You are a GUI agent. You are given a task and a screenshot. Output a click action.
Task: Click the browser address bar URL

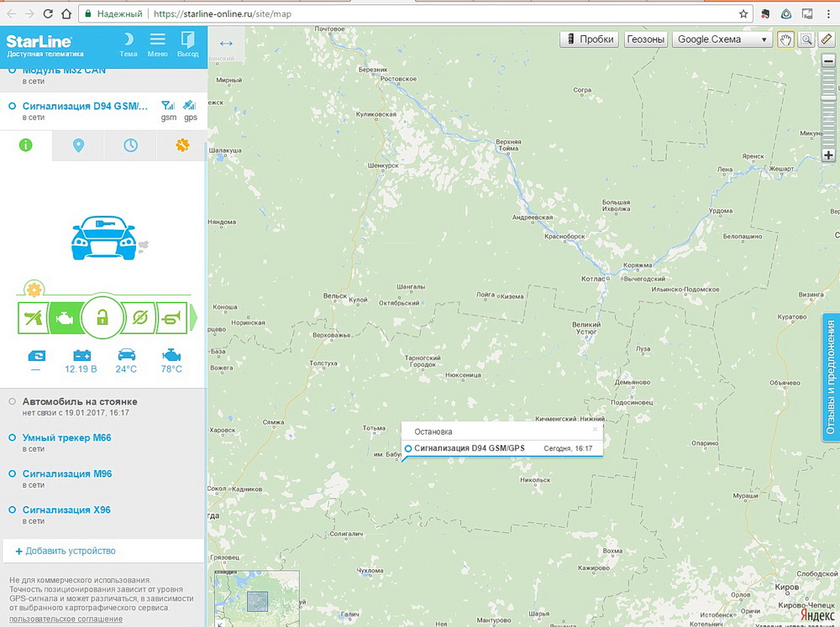223,14
